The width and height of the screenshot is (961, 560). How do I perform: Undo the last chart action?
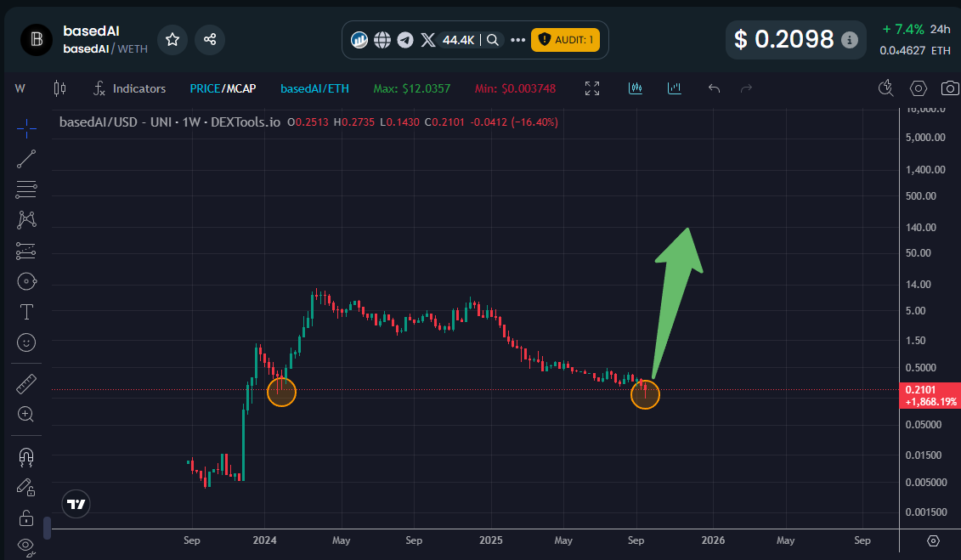tap(714, 88)
